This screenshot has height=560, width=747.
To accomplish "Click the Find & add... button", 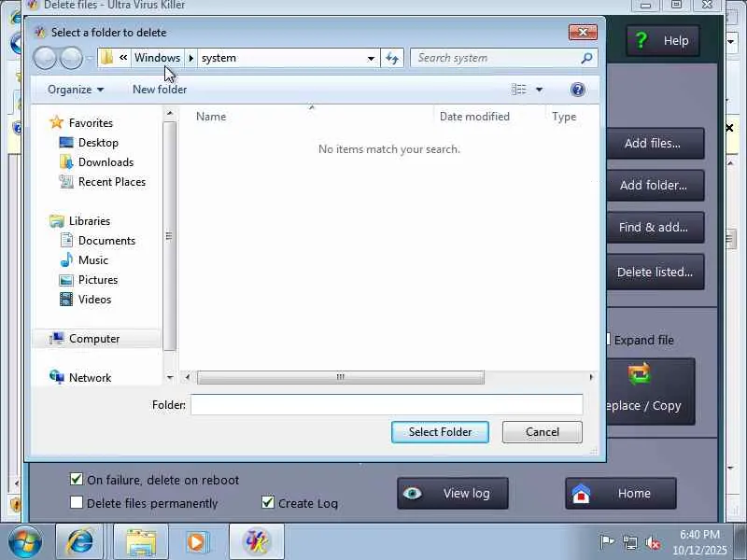I will click(x=655, y=227).
